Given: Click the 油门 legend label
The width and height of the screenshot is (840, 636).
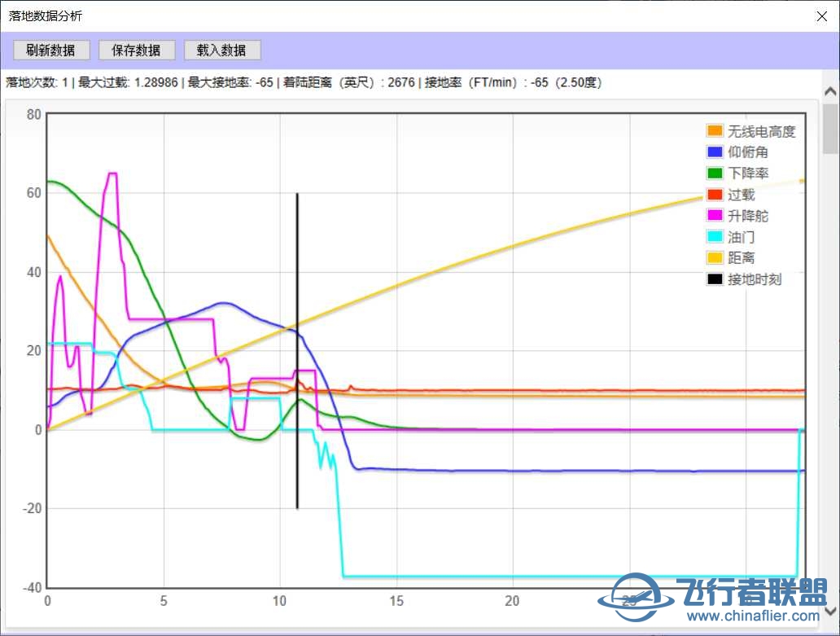Looking at the screenshot, I should pyautogui.click(x=742, y=237).
